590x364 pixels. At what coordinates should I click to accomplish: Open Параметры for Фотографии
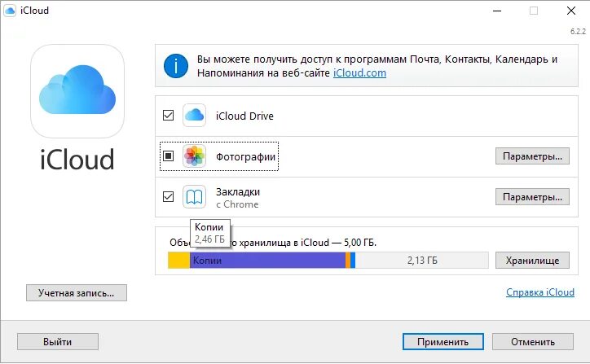click(532, 156)
